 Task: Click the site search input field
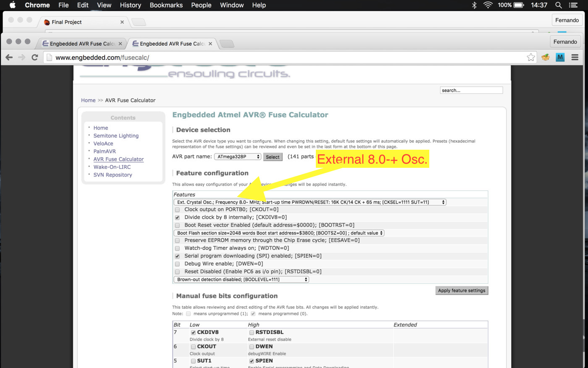[x=471, y=90]
